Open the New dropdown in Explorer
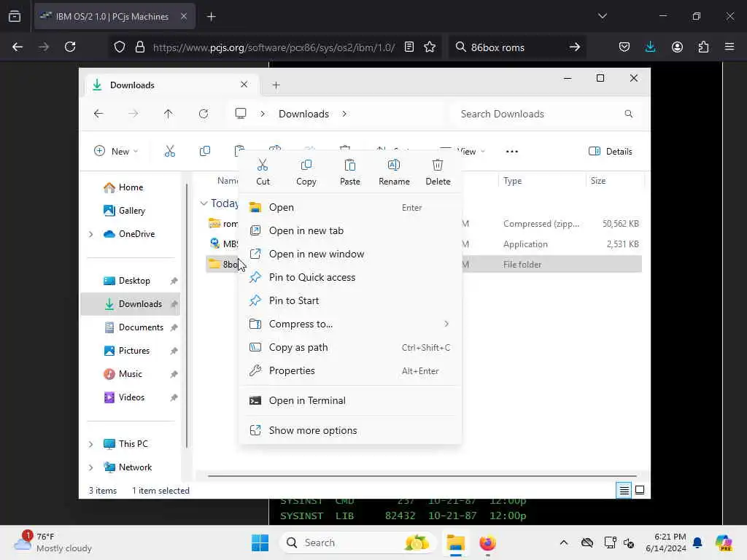The image size is (747, 560). [x=116, y=152]
